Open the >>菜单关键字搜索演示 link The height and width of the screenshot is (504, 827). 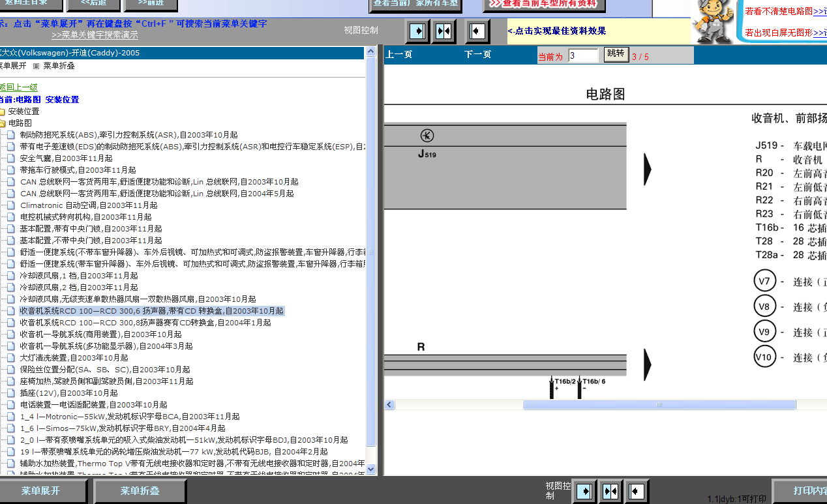[95, 35]
